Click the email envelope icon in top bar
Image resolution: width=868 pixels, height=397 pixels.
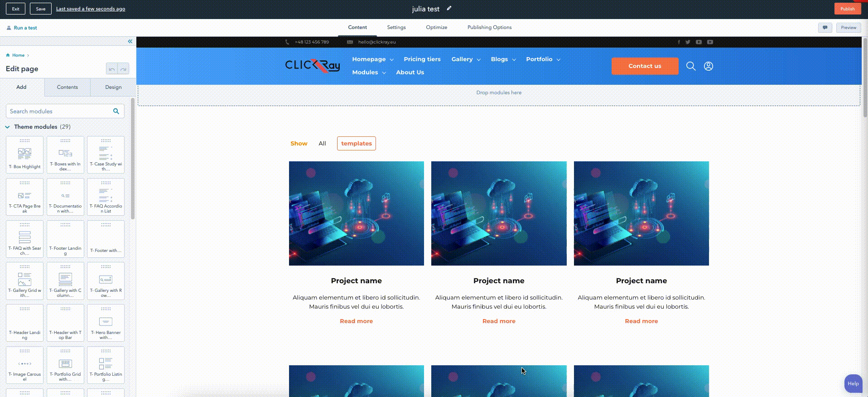(350, 42)
